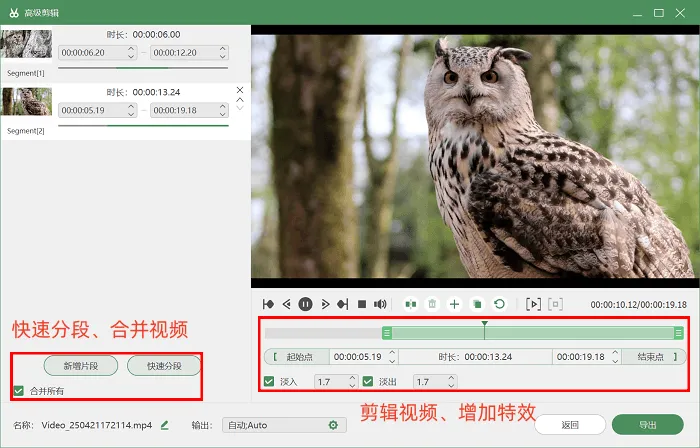Screen dimensions: 700x448
Task: Pause the video playback
Action: tap(305, 304)
